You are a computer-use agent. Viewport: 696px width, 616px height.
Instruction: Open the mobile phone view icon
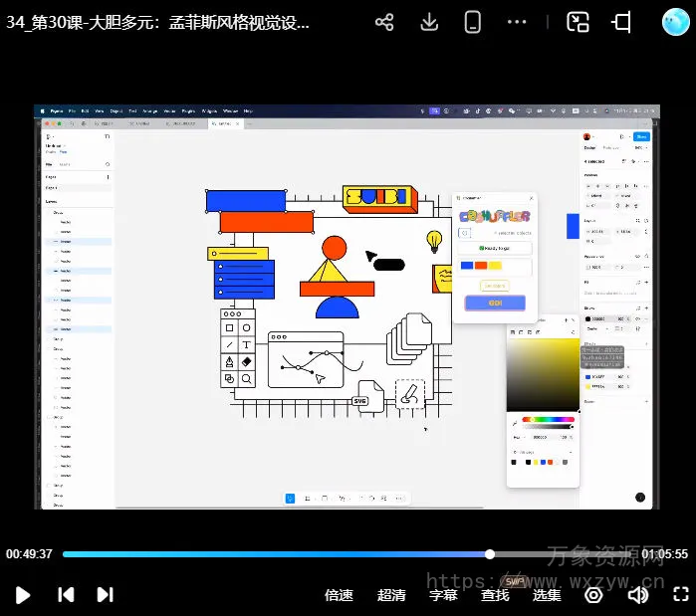[x=473, y=22]
